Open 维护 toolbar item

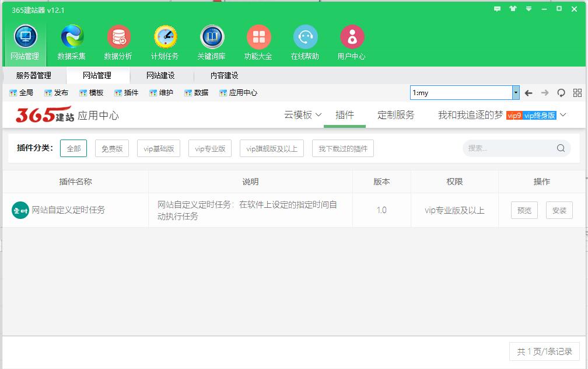(161, 93)
